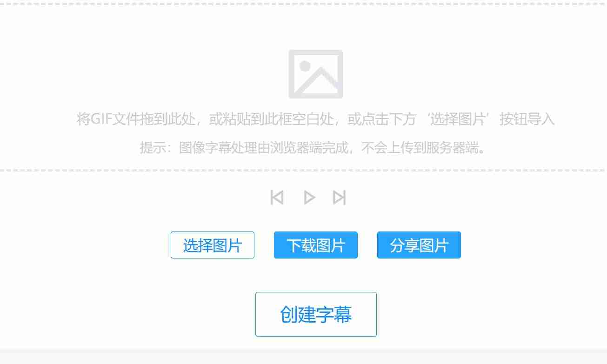Skip to the next frame

(x=340, y=197)
